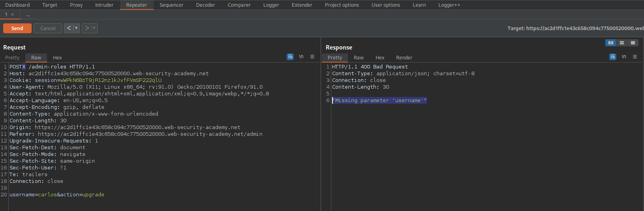Open back history dropdown arrow
The width and height of the screenshot is (644, 211).
[76, 28]
